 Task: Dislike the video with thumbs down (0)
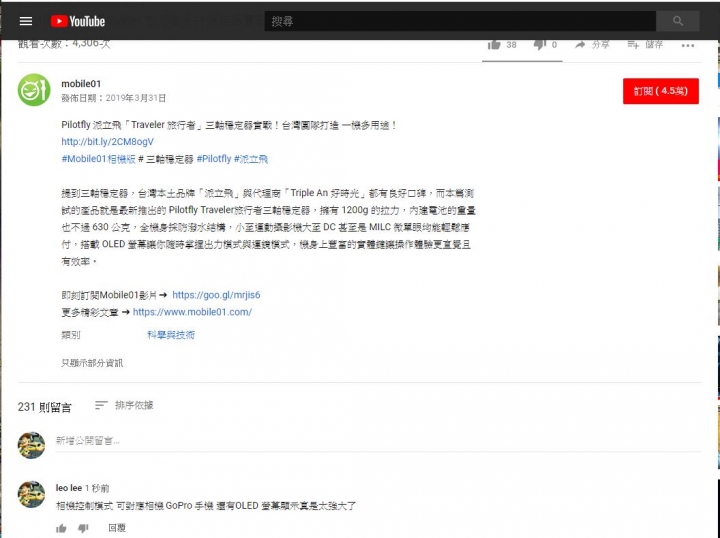pyautogui.click(x=545, y=45)
